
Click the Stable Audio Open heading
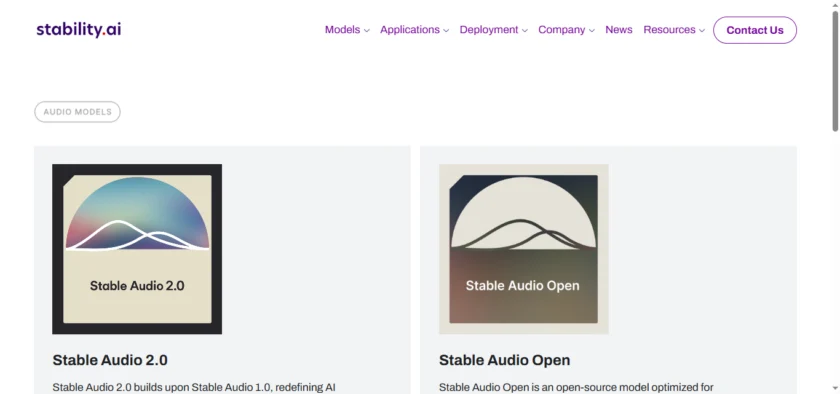click(x=504, y=360)
